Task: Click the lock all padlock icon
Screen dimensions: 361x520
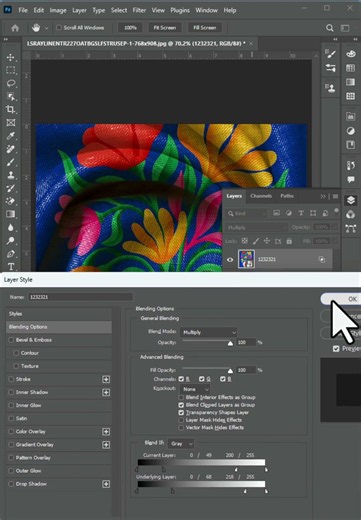Action: pos(289,241)
